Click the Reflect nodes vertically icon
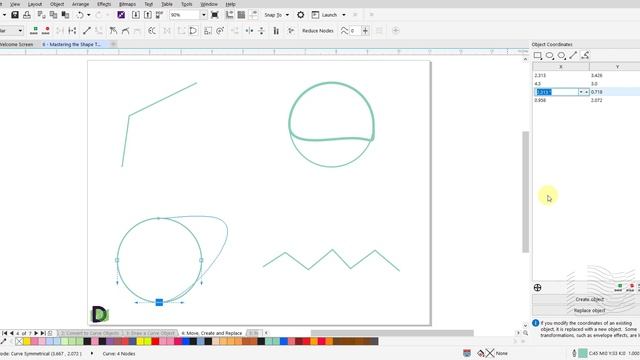 (261, 31)
